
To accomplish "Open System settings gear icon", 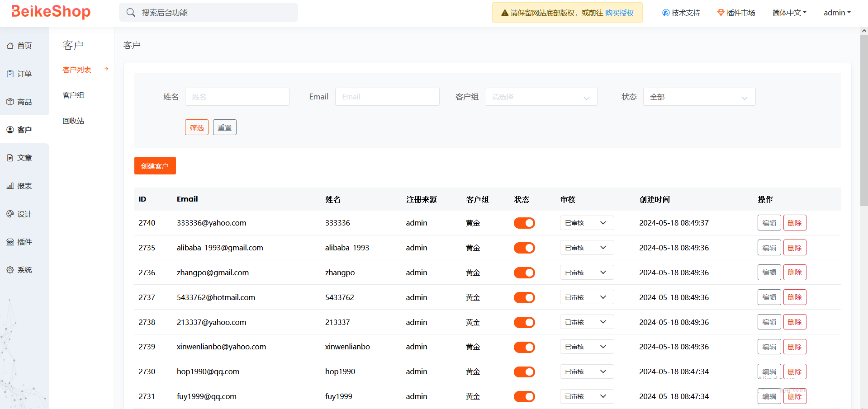I will 10,270.
